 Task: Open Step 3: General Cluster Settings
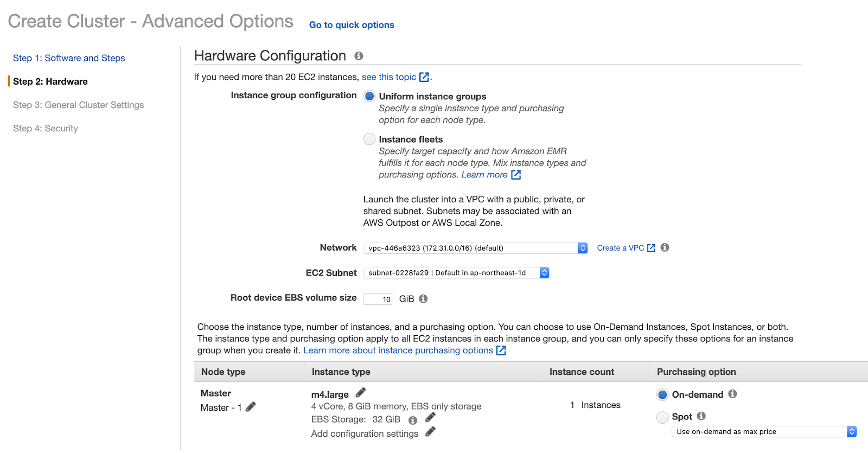(x=79, y=105)
